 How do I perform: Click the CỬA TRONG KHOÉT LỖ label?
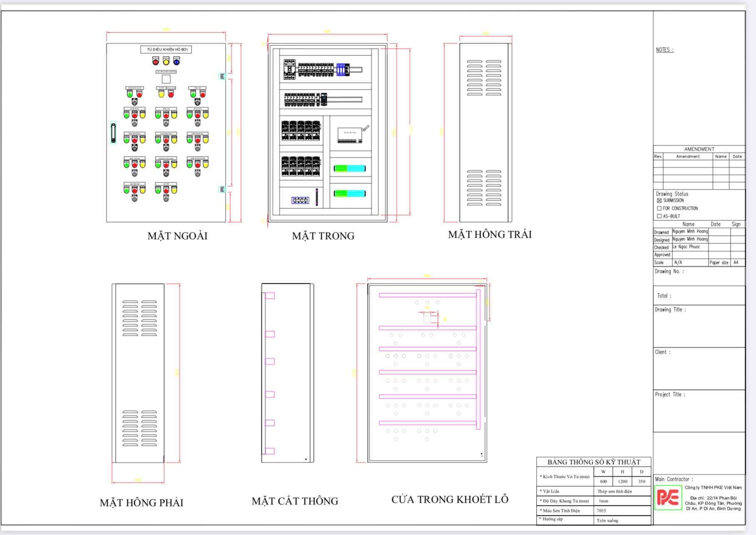[x=450, y=499]
